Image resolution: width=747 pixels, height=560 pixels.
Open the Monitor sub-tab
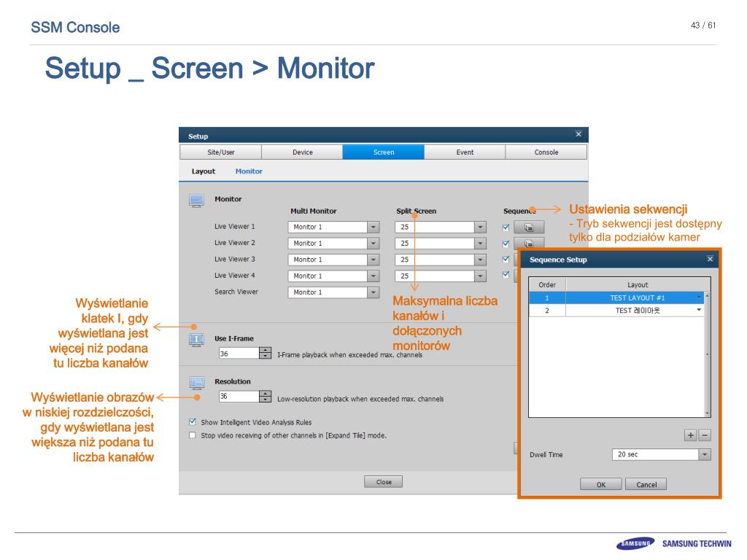pos(249,171)
